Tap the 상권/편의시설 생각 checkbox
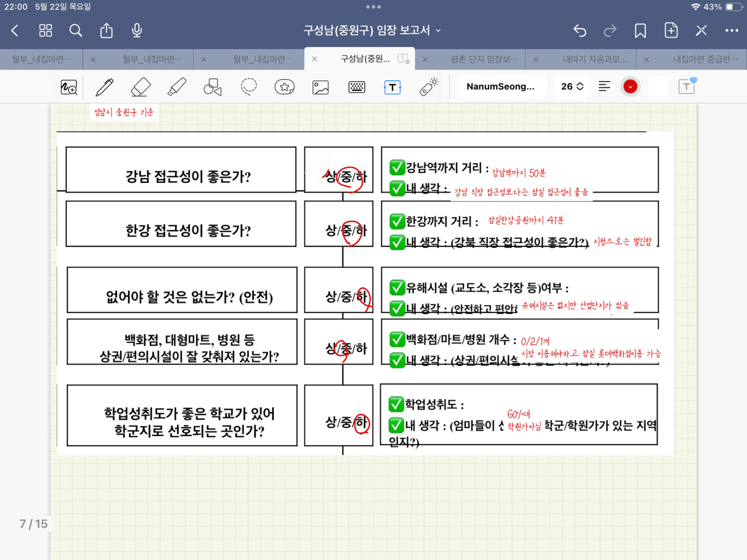Image resolution: width=747 pixels, height=560 pixels. click(x=397, y=360)
